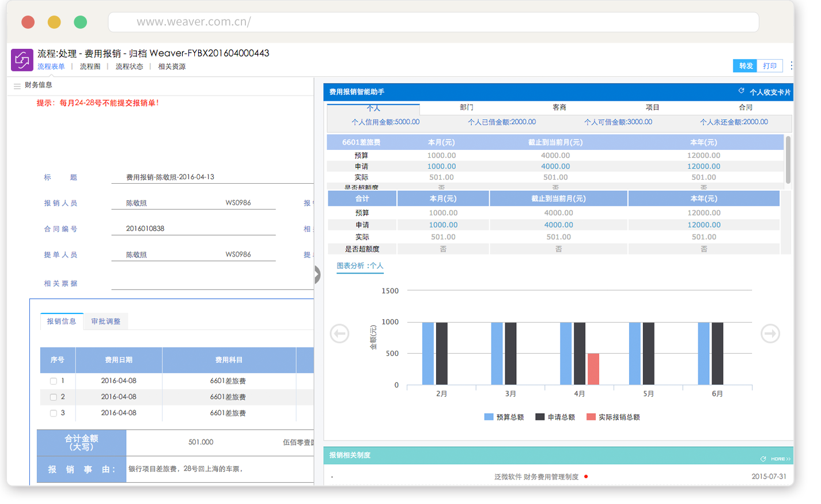The image size is (821, 504).
Task: Check the checkbox for row 3
Action: [x=54, y=414]
